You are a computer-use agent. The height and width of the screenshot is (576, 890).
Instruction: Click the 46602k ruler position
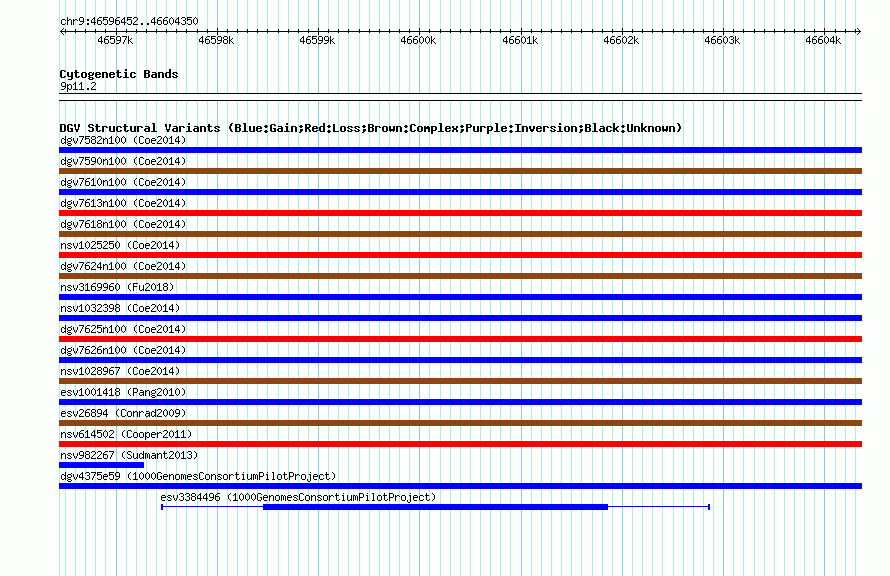[x=621, y=40]
